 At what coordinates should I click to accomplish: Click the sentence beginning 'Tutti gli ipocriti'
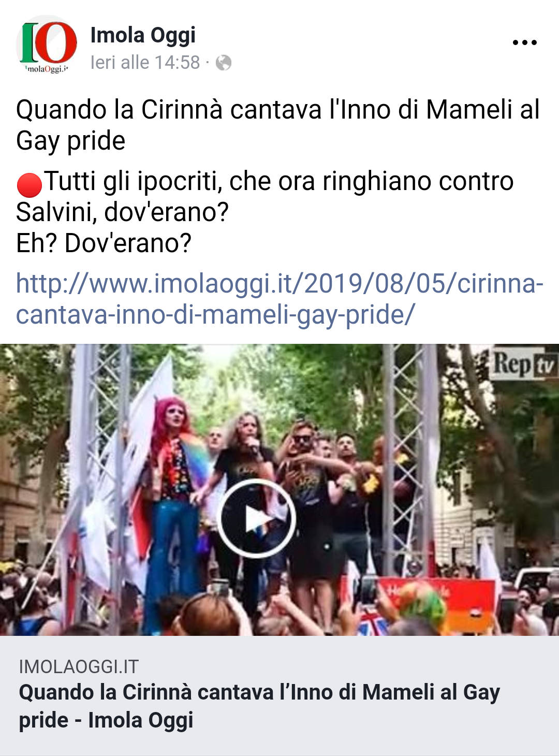click(265, 197)
